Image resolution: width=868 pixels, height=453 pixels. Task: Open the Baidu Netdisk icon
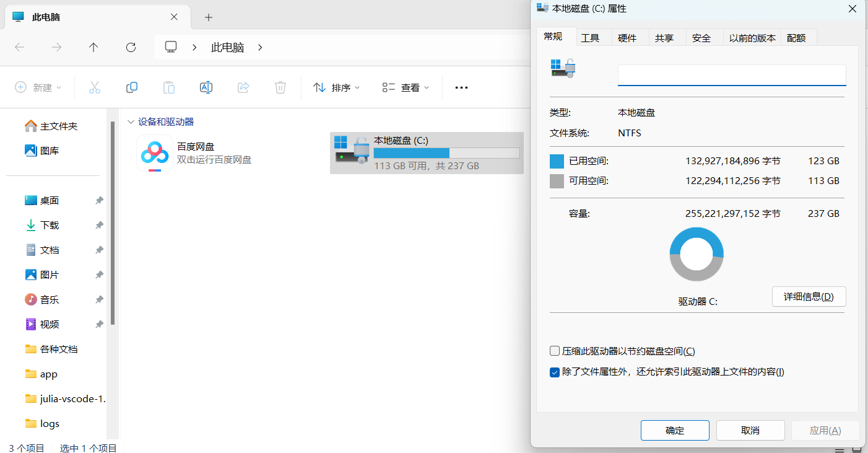(154, 152)
